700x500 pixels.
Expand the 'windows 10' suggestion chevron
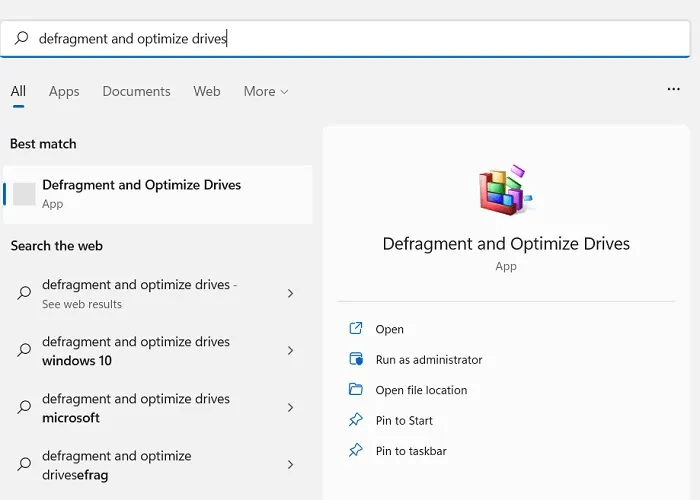(290, 351)
